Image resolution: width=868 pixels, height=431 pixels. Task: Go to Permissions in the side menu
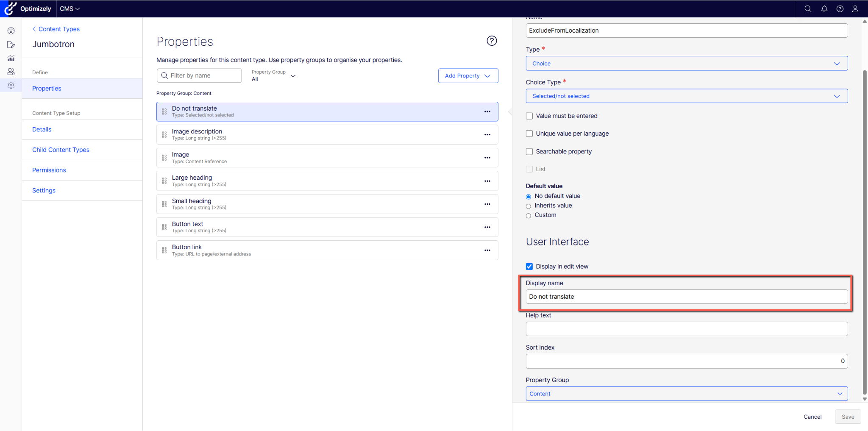82,170
